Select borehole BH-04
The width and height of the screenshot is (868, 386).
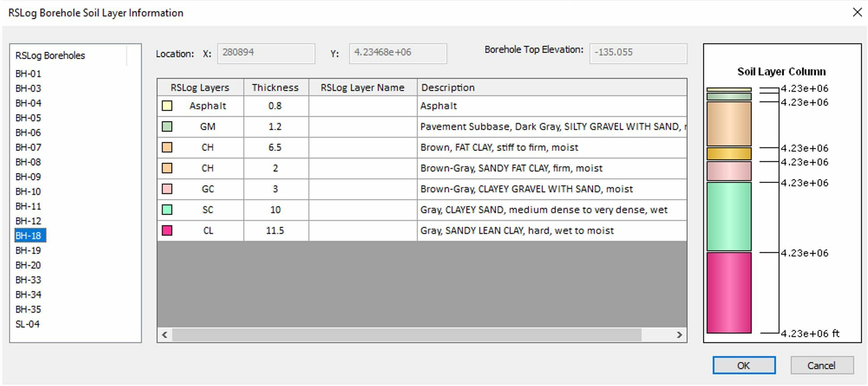pyautogui.click(x=28, y=103)
